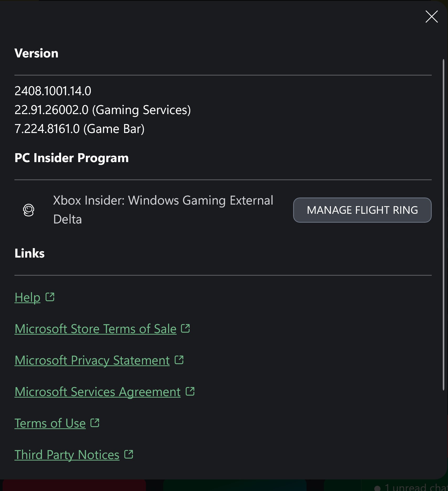Screen dimensions: 448x491
Task: Click external-link icon beside Services Agreement
Action: point(190,391)
